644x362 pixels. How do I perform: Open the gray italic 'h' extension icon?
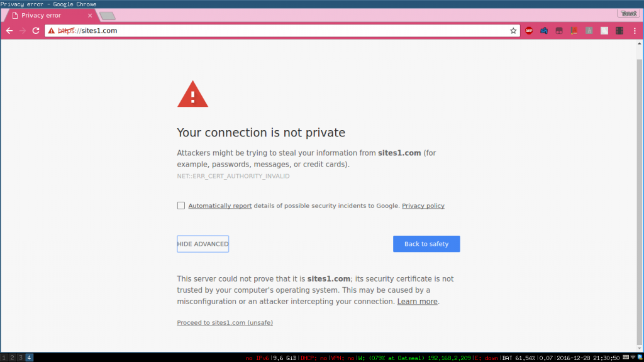pyautogui.click(x=589, y=31)
